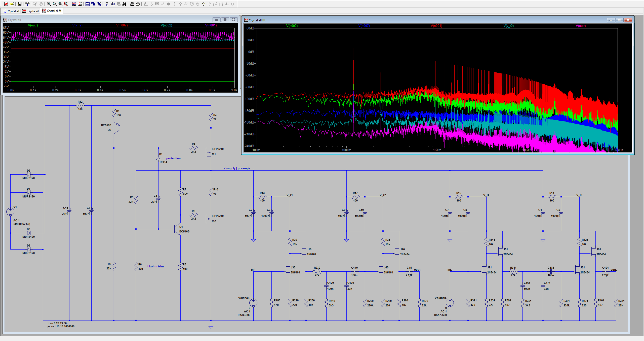Select the Label Net tool
This screenshot has width=644, height=341.
[157, 4]
